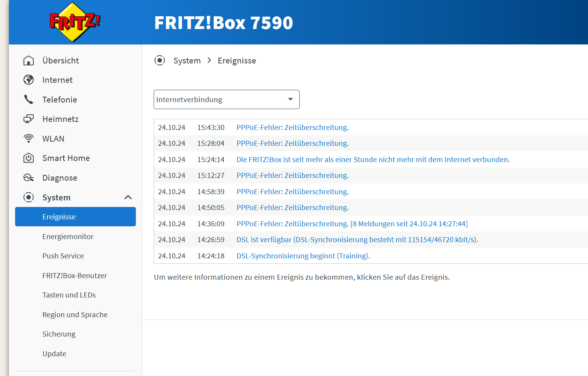Open the event about one hour without Internet
The width and height of the screenshot is (588, 376).
373,159
